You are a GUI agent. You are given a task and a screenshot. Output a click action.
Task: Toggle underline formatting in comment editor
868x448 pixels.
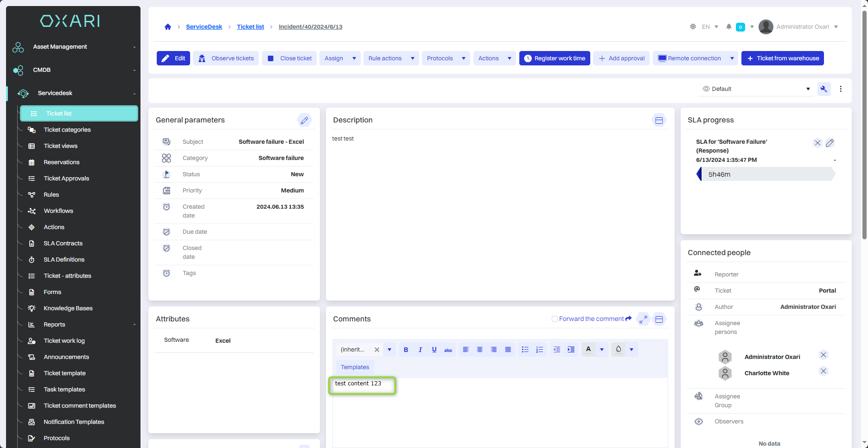tap(434, 350)
